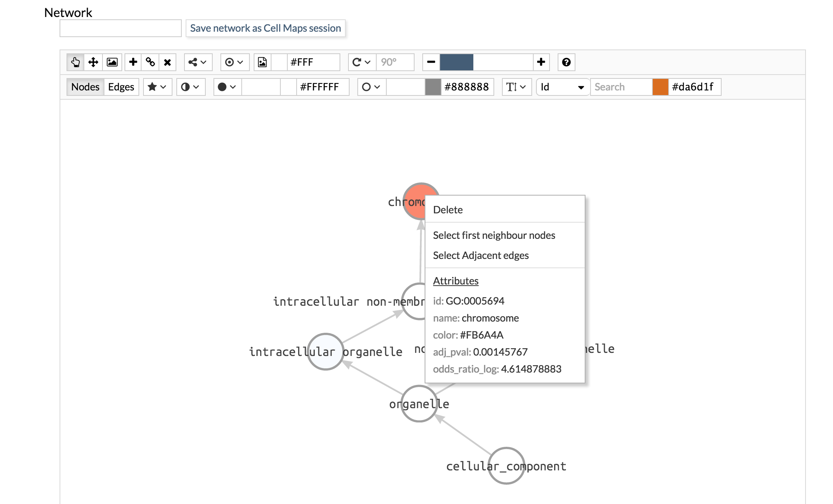Open the star node shape dropdown

click(x=157, y=87)
